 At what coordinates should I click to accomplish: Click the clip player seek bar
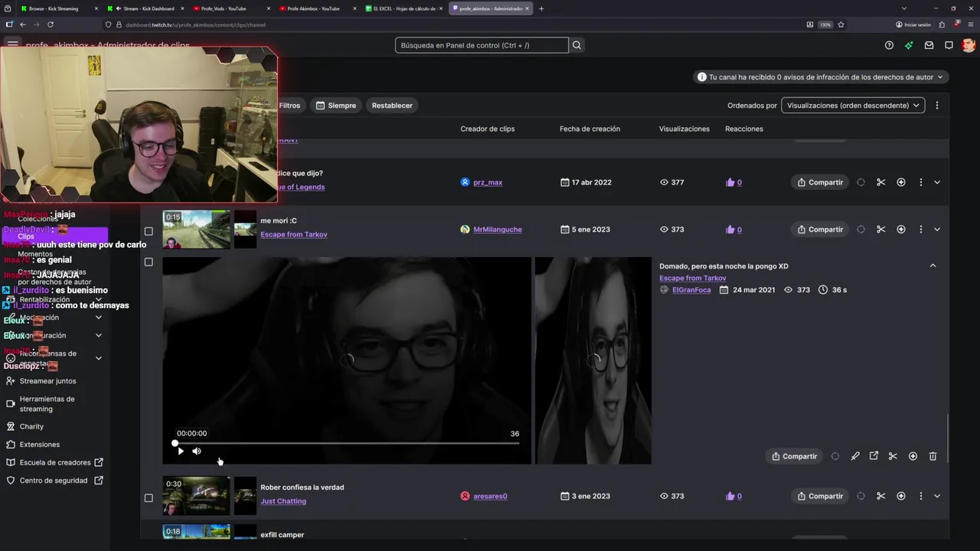tap(347, 443)
